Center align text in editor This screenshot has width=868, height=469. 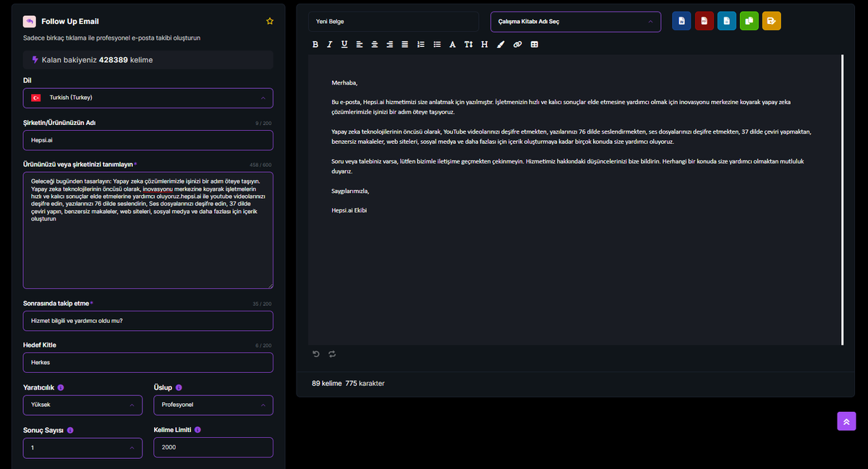375,44
